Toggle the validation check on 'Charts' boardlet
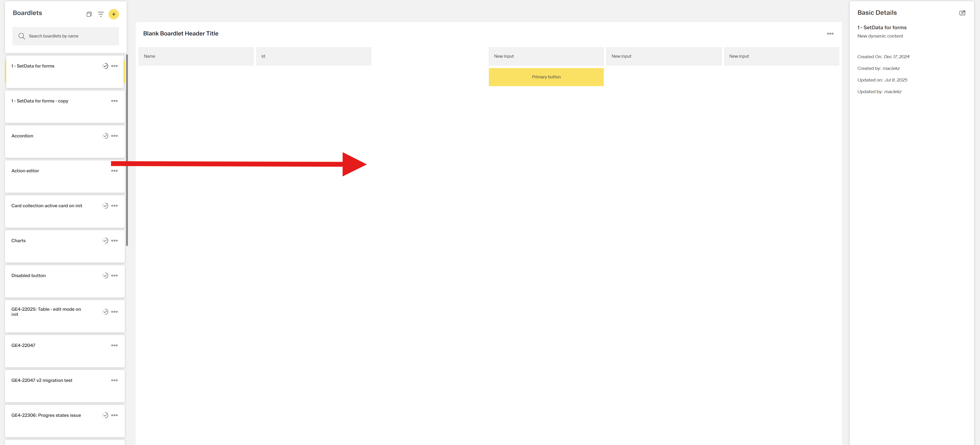 (x=105, y=240)
